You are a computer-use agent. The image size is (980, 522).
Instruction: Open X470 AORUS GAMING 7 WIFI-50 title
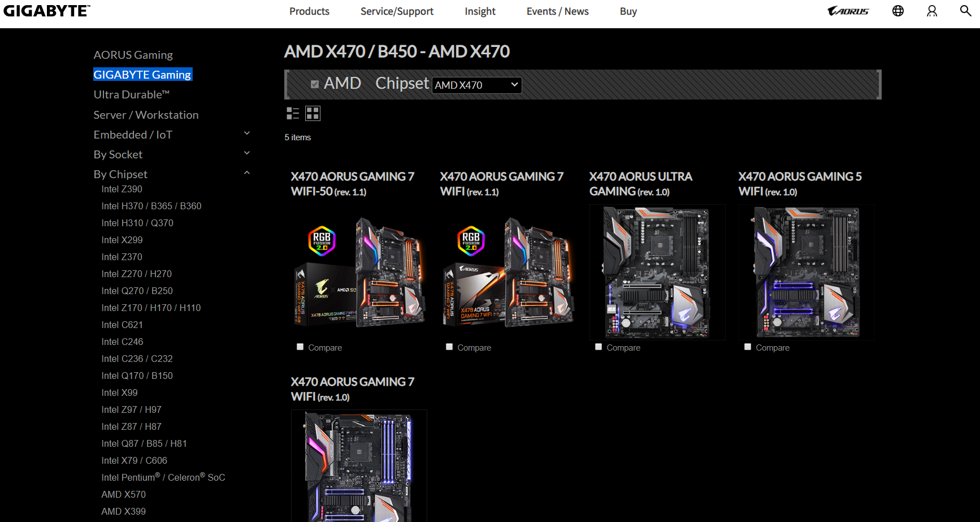(x=353, y=184)
